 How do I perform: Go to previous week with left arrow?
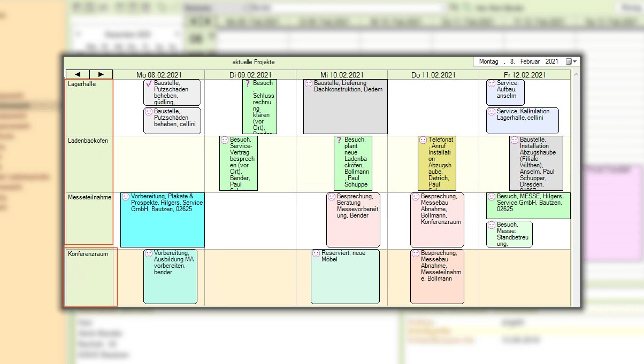[78, 74]
